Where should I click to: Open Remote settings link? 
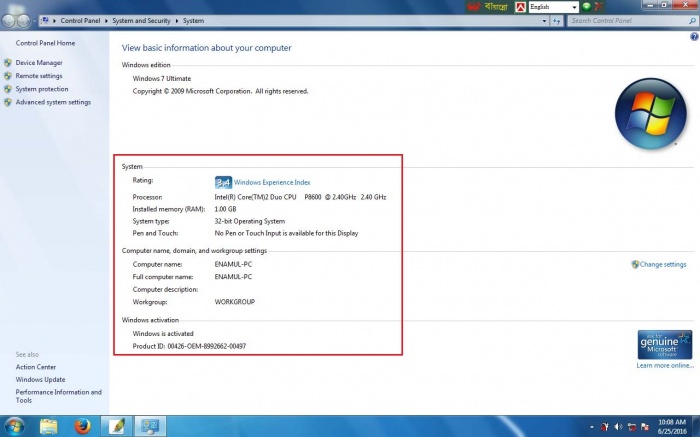coord(39,76)
